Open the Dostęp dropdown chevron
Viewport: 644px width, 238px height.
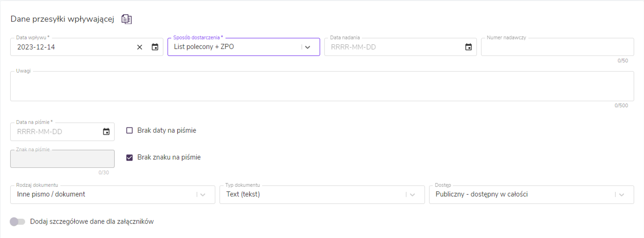click(622, 195)
